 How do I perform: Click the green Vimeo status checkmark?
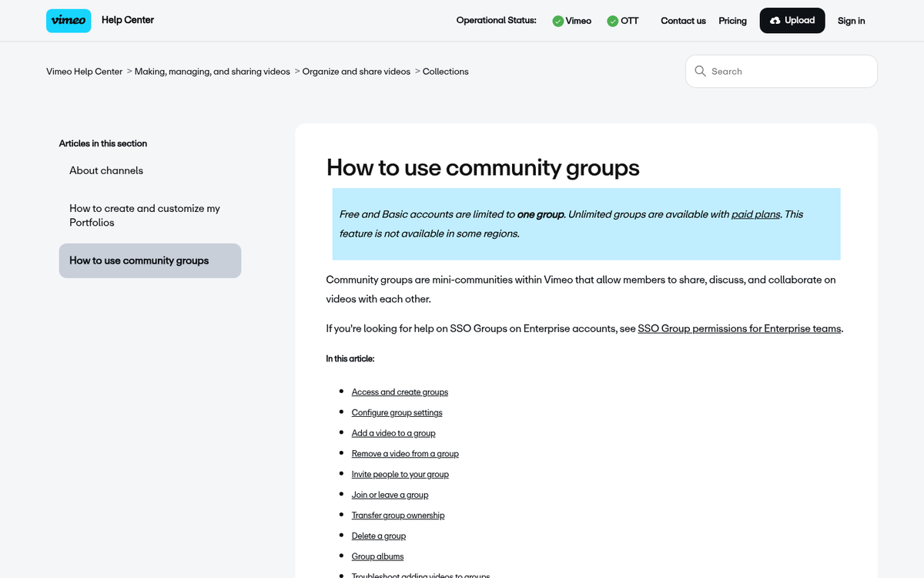pyautogui.click(x=556, y=21)
